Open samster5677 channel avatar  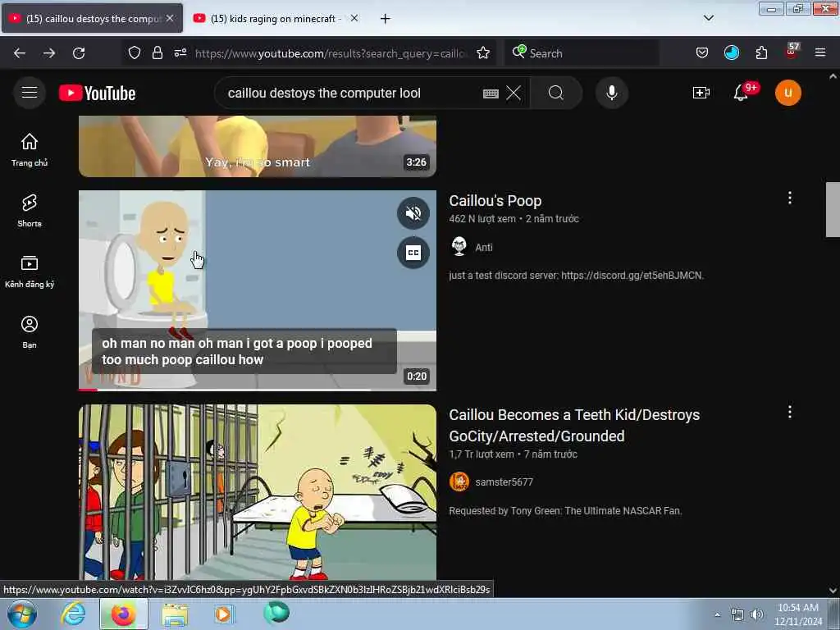pos(459,482)
